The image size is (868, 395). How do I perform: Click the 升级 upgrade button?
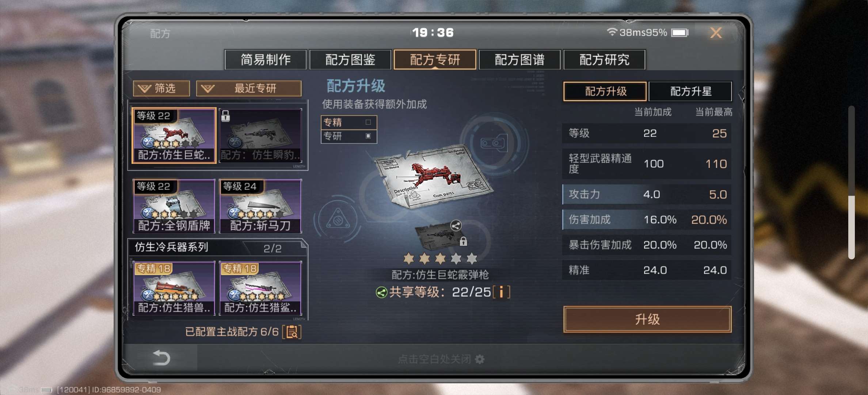pos(647,319)
